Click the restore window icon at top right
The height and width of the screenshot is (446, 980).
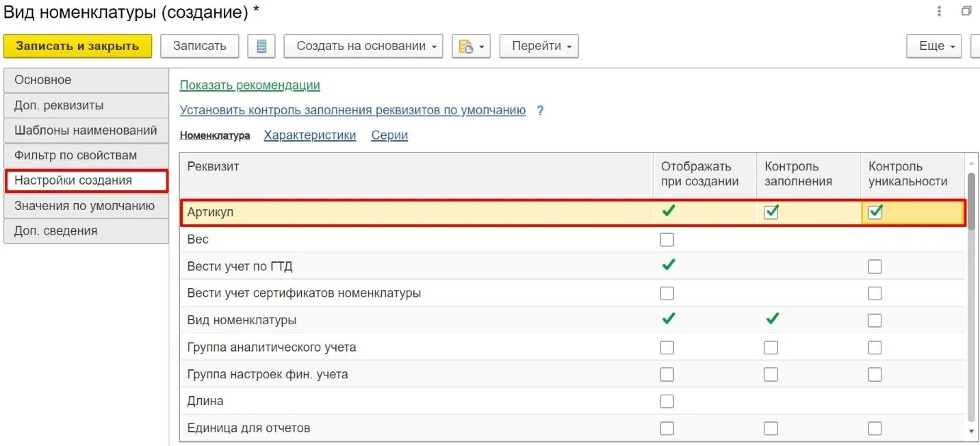966,11
